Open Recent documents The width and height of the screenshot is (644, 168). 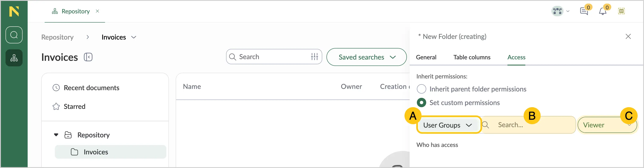coord(86,88)
